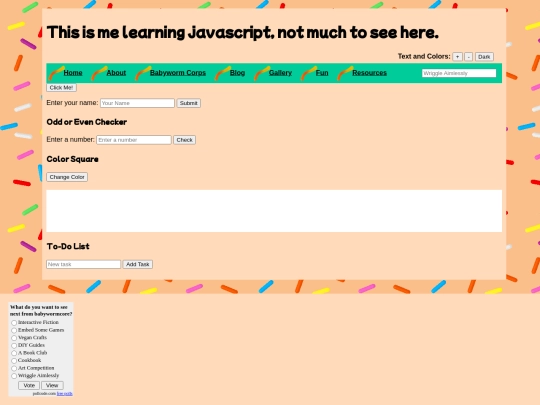Focus the New task input field

pyautogui.click(x=83, y=264)
